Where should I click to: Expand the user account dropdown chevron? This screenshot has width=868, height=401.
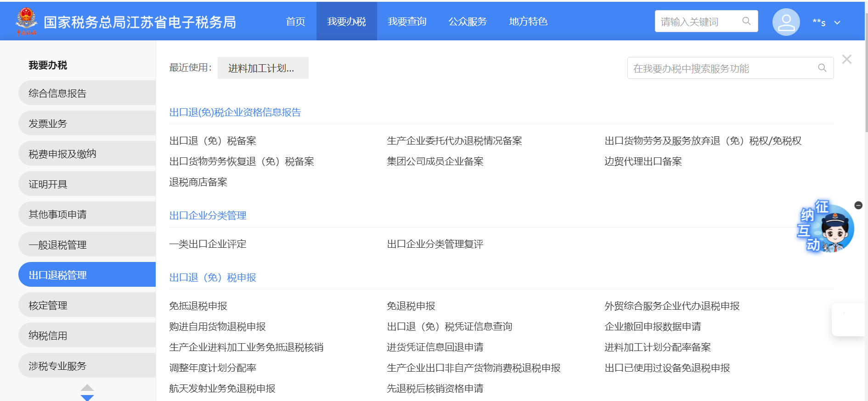pyautogui.click(x=837, y=22)
